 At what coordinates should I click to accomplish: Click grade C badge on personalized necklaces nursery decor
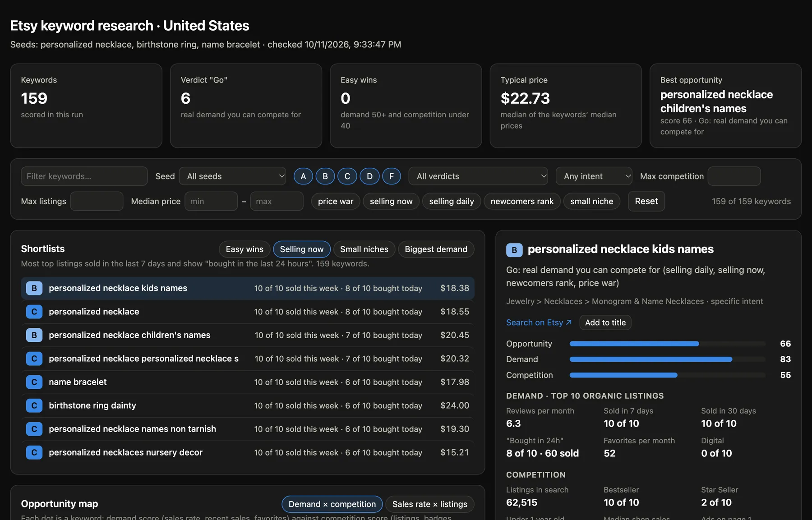point(34,452)
